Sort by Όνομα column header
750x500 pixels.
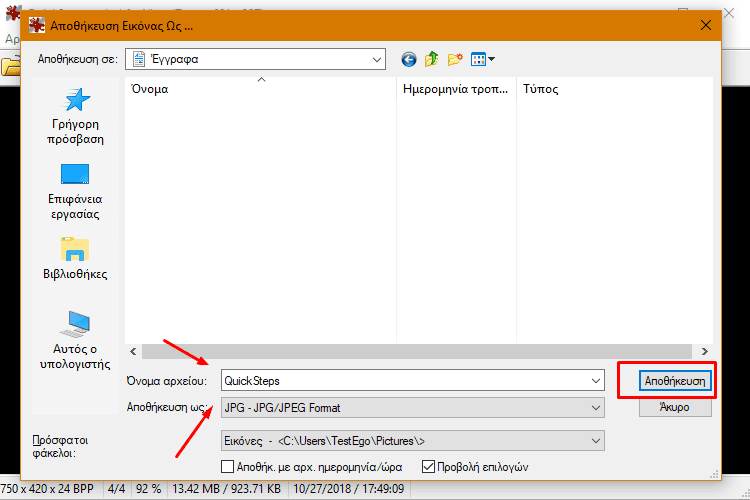(261, 89)
